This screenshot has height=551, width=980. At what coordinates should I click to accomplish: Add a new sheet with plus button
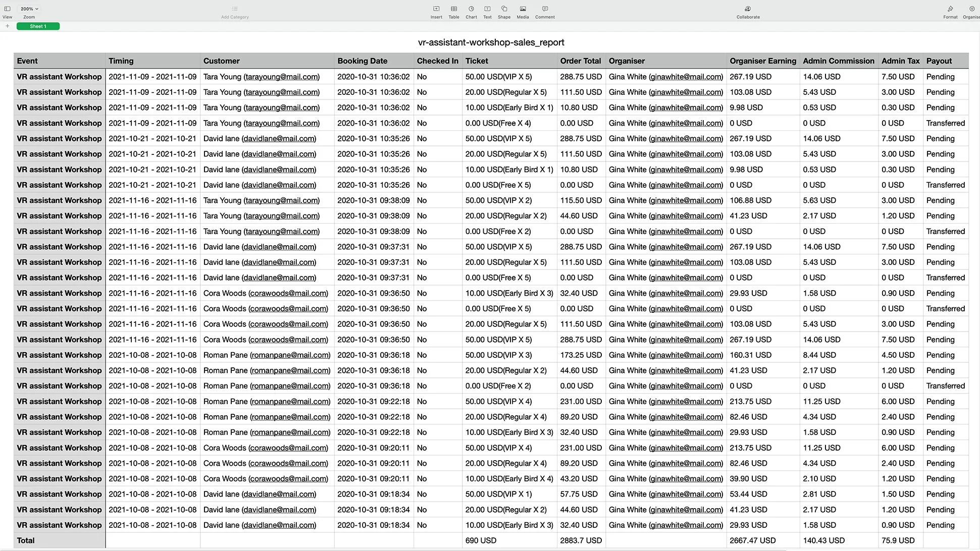coord(7,26)
